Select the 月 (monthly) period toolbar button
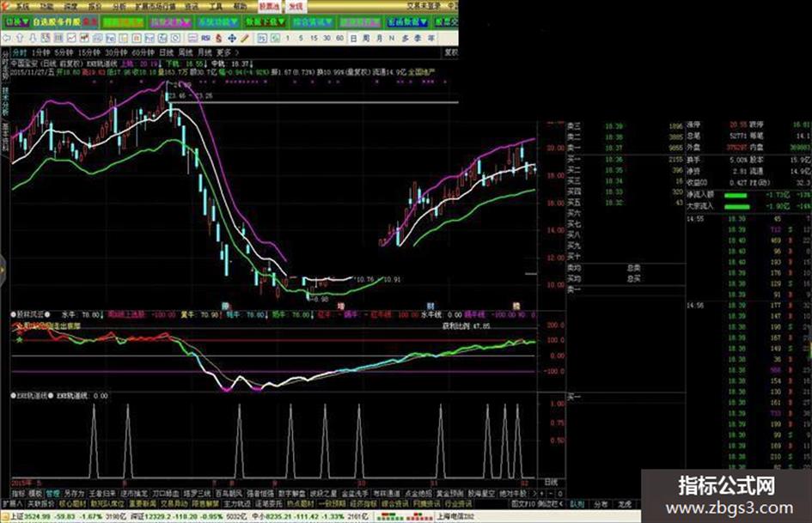 [x=380, y=39]
